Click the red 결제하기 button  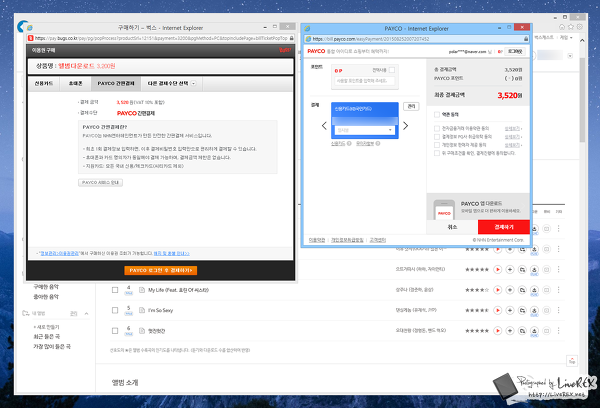504,227
